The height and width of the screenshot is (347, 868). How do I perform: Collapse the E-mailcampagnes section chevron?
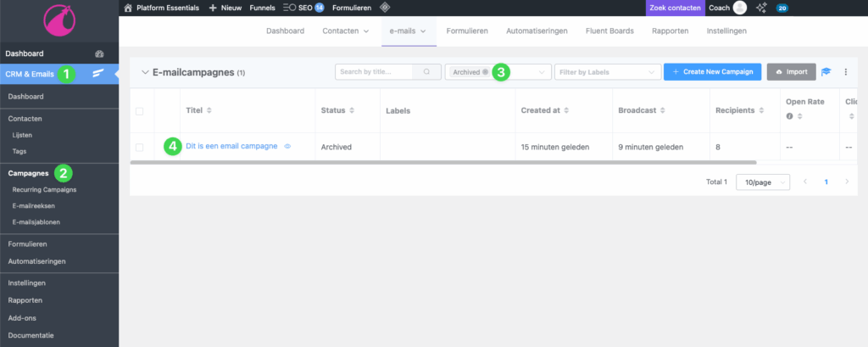pyautogui.click(x=144, y=72)
